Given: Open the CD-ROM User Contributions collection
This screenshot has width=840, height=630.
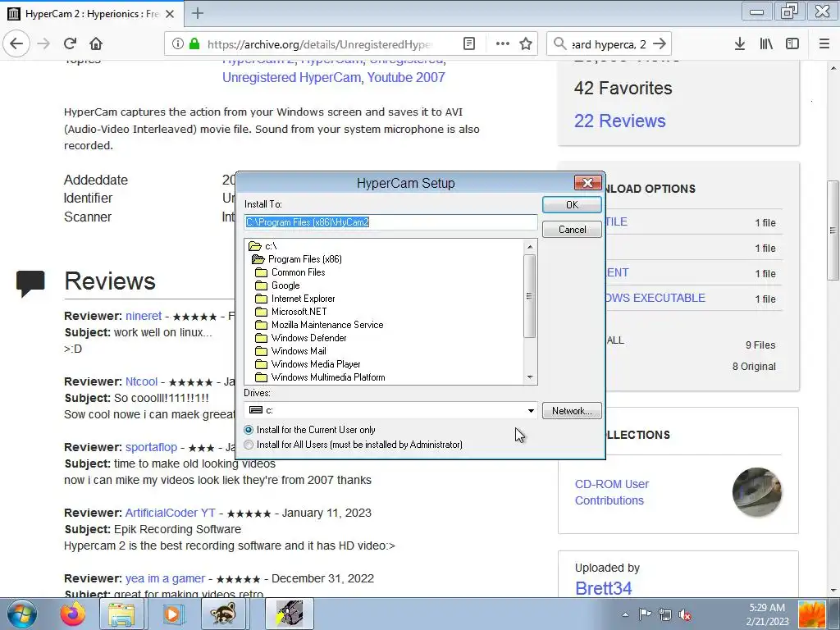Looking at the screenshot, I should tap(612, 492).
